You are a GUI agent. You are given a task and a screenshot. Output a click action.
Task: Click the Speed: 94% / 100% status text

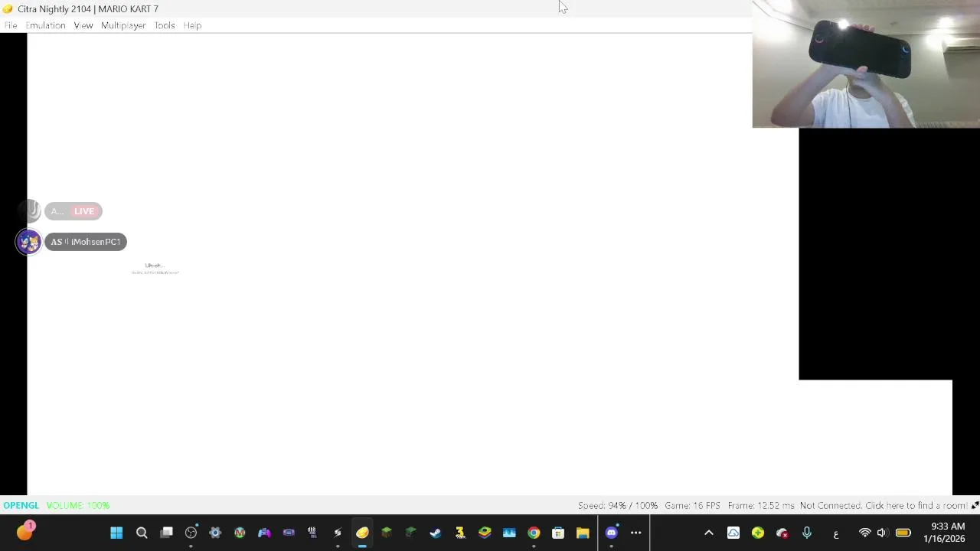point(618,505)
